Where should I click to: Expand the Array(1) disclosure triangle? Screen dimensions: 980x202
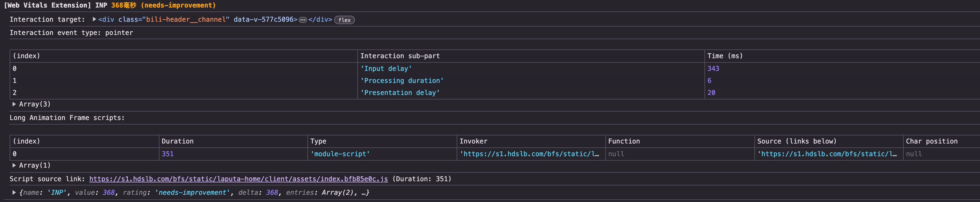(x=14, y=165)
